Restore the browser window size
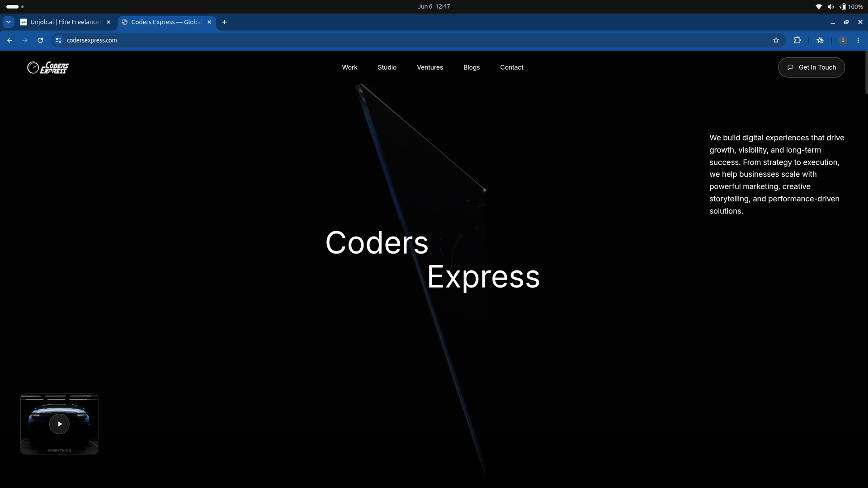This screenshot has width=868, height=488. tap(846, 22)
